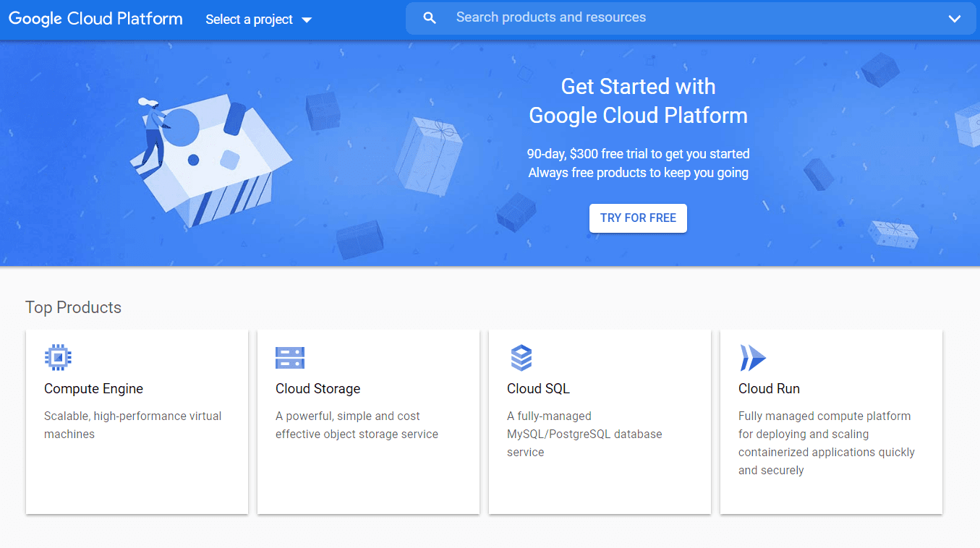Click the Cloud Storage icon

point(290,357)
